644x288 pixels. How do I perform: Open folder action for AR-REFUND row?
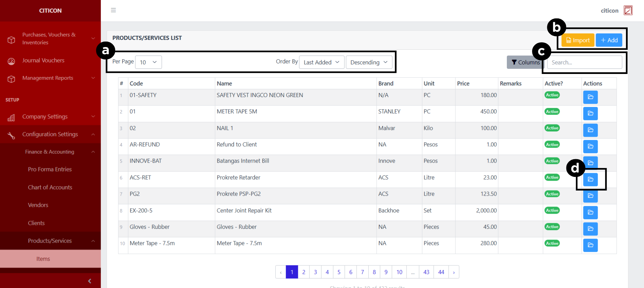click(x=590, y=147)
